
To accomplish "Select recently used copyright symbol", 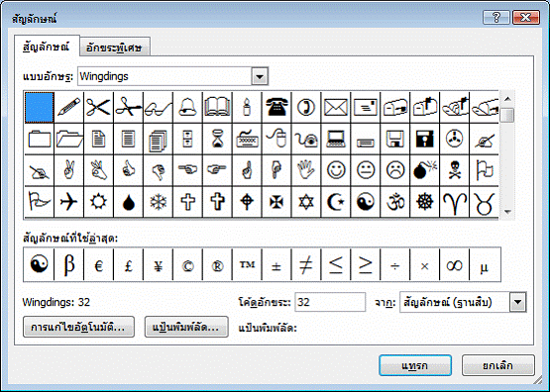I will point(187,264).
